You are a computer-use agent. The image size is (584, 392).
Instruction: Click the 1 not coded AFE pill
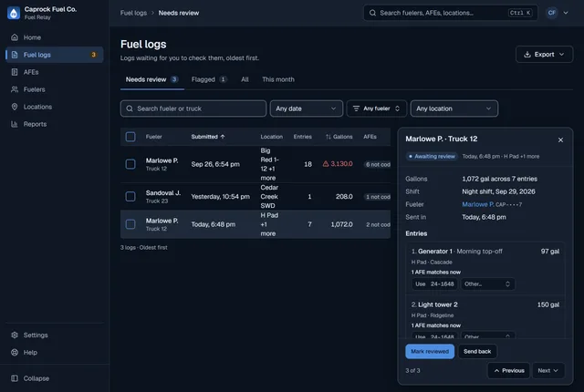pos(377,197)
